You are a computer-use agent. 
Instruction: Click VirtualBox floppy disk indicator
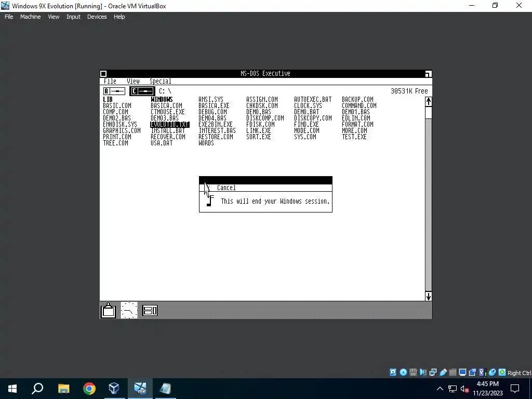pos(413,373)
